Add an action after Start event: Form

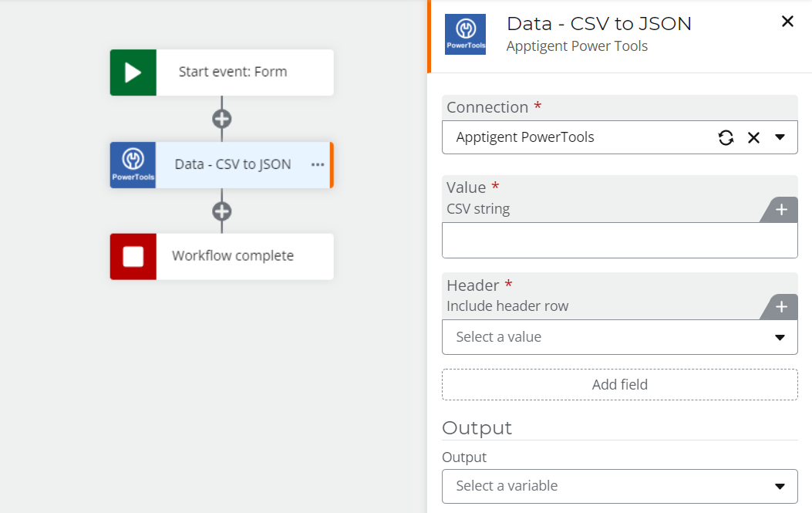click(221, 118)
